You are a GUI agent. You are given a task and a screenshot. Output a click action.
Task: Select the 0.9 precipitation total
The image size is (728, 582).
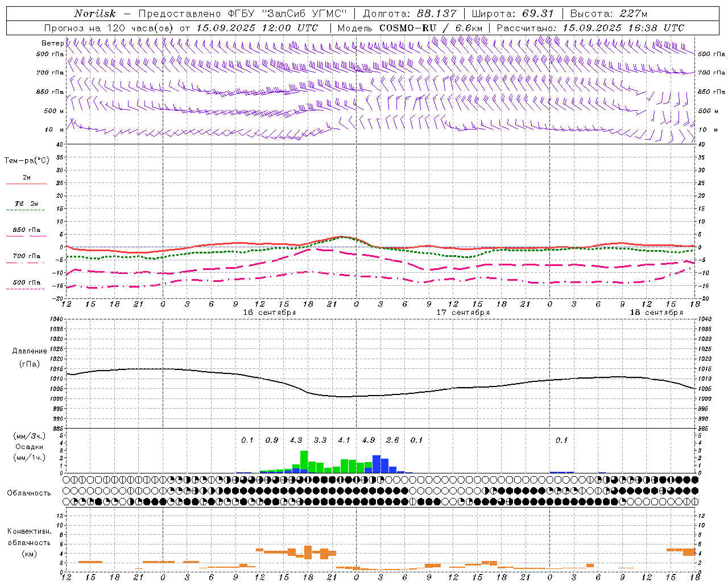click(272, 440)
